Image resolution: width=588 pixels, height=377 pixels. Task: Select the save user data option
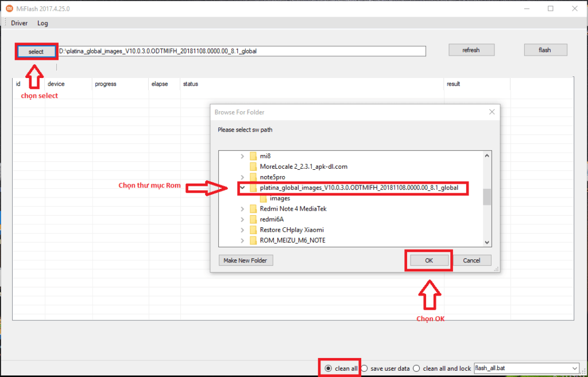click(385, 368)
